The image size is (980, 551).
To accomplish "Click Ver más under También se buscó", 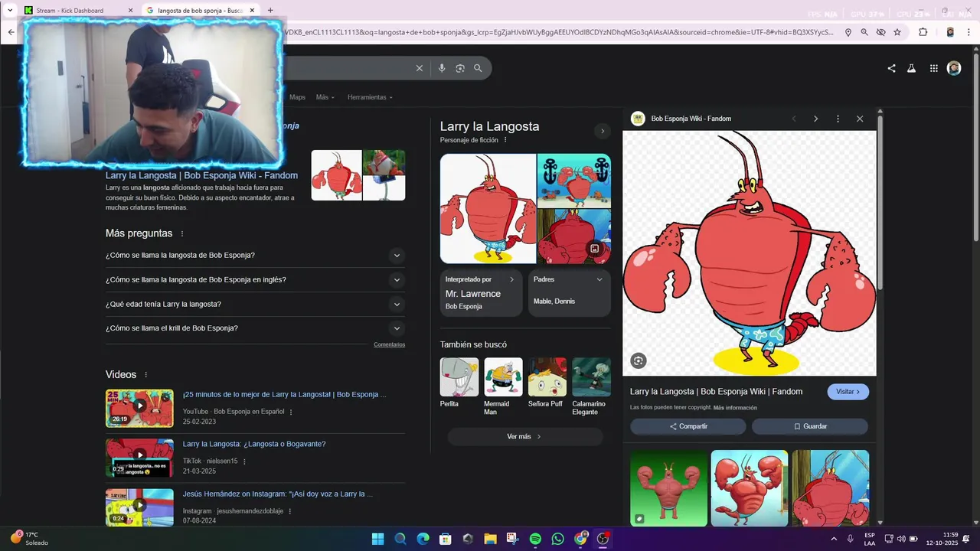I will click(524, 437).
